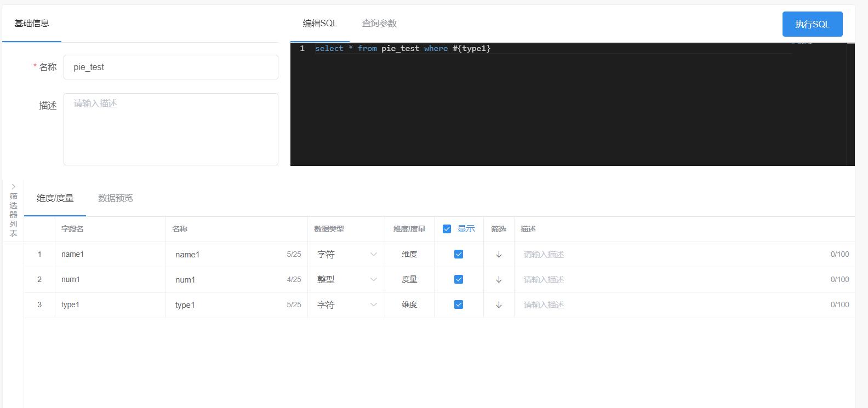Image resolution: width=868 pixels, height=408 pixels.
Task: Click the 维度 cell in type1 row
Action: pos(409,304)
